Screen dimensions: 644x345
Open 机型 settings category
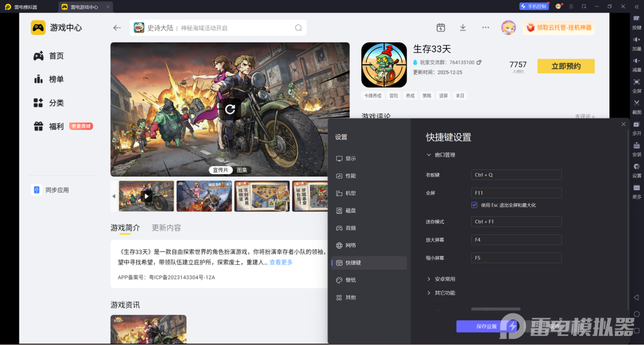coord(369,193)
